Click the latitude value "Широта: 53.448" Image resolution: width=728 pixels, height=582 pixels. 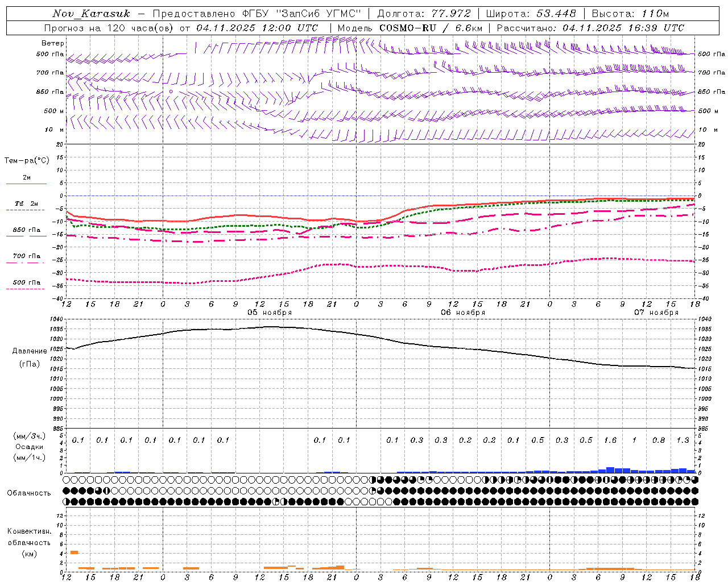pos(531,14)
